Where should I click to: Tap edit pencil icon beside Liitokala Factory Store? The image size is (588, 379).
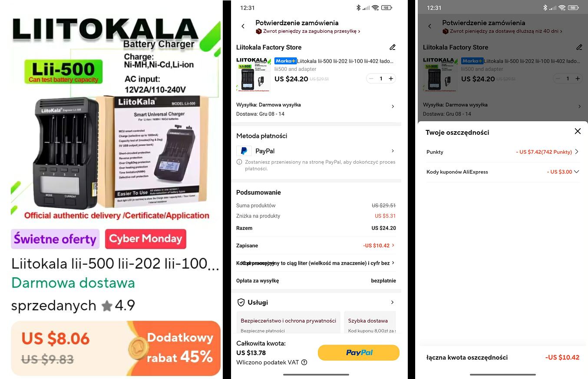point(393,47)
